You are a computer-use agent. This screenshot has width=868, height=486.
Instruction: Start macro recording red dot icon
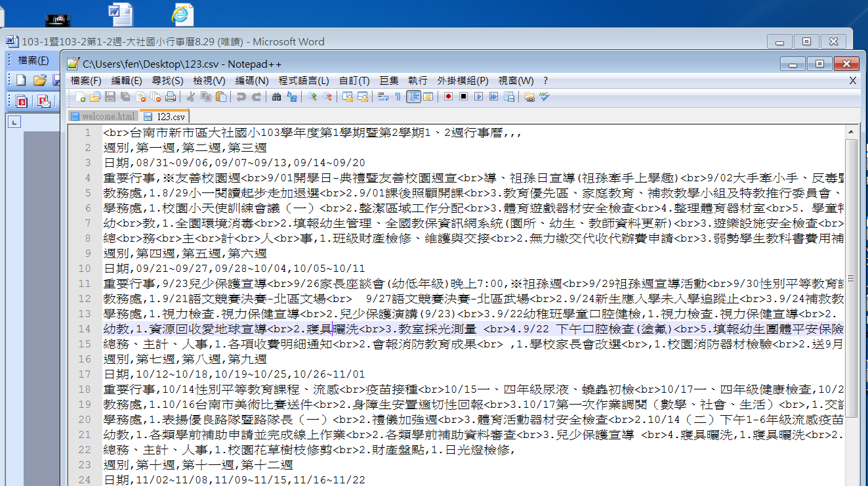448,97
